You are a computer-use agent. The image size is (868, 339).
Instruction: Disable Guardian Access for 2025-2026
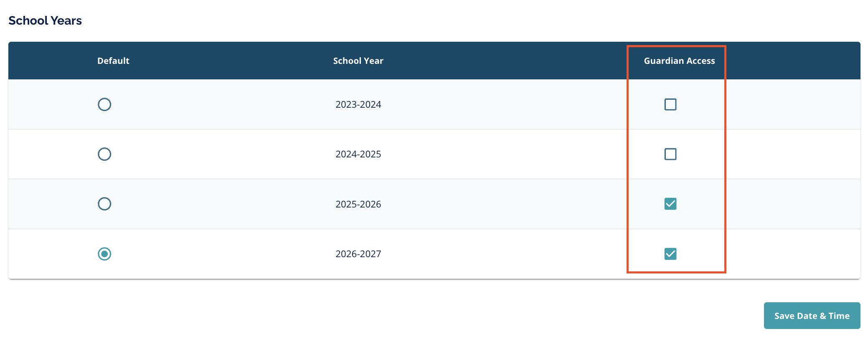coord(670,204)
